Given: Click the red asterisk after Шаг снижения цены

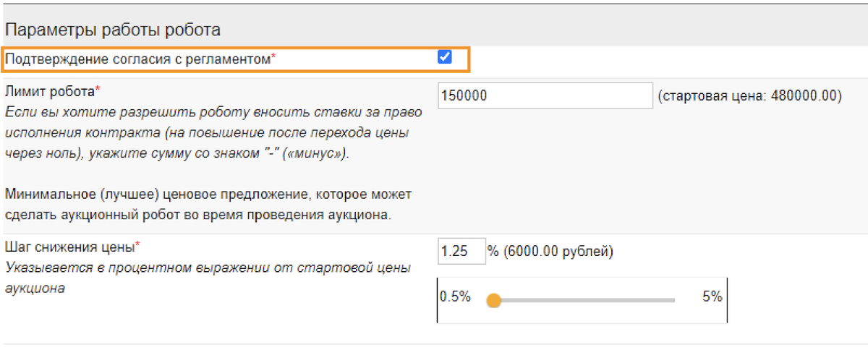Looking at the screenshot, I should (138, 244).
